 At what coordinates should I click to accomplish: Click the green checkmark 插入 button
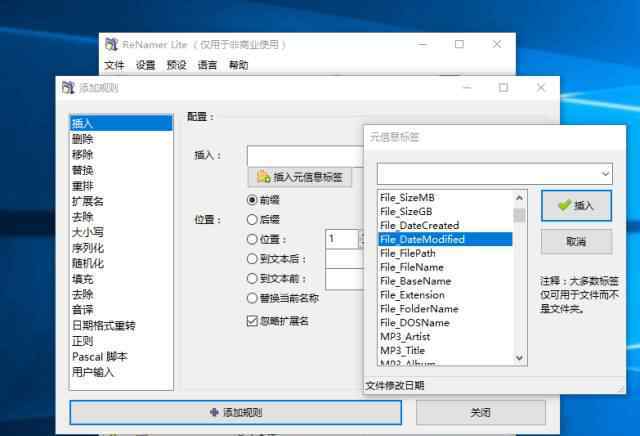pos(576,205)
